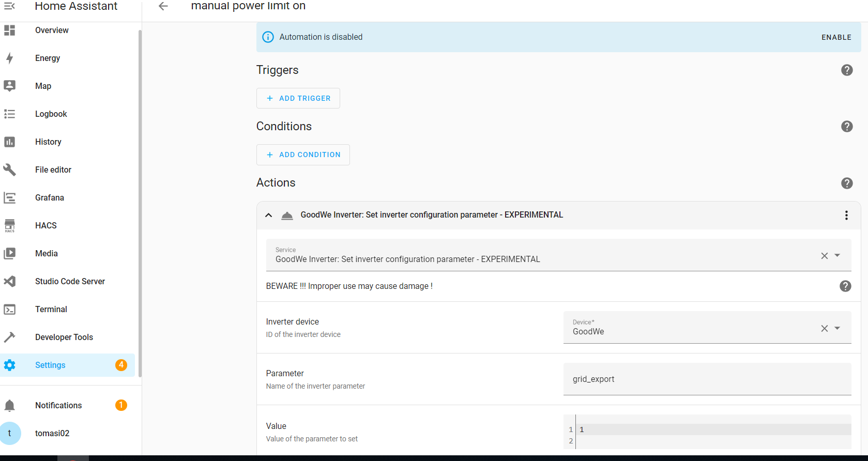Click the Add Condition button
The height and width of the screenshot is (461, 868).
(x=303, y=155)
